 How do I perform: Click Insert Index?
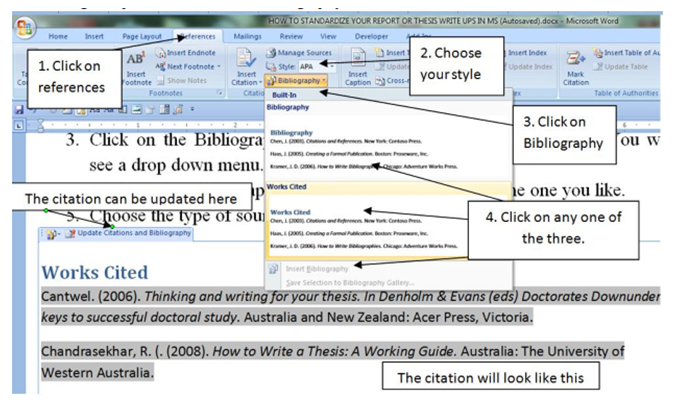pos(527,53)
